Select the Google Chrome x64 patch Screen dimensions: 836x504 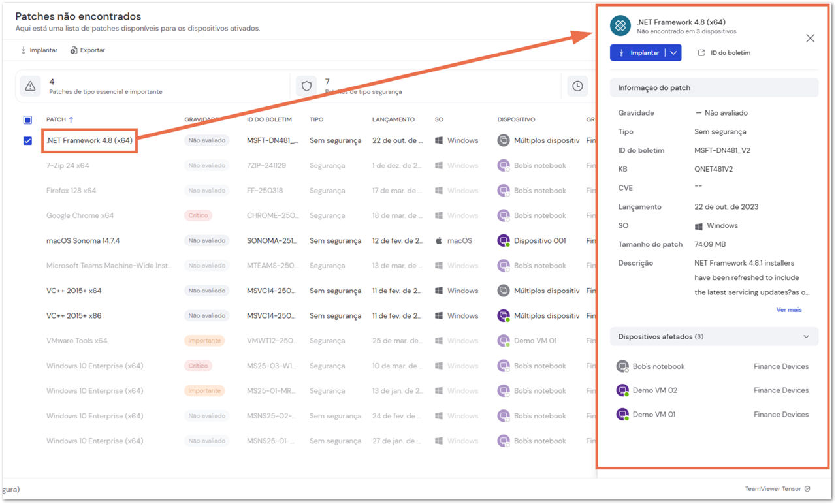(x=80, y=215)
